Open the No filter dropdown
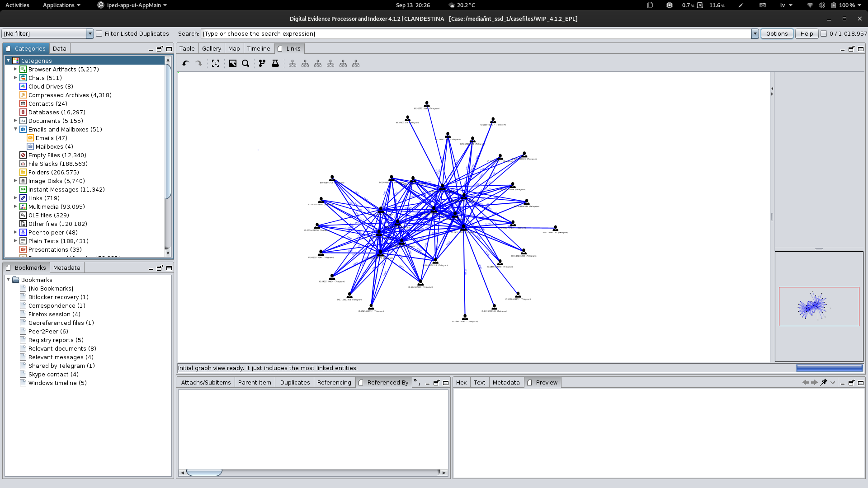This screenshot has height=488, width=868. [90, 34]
